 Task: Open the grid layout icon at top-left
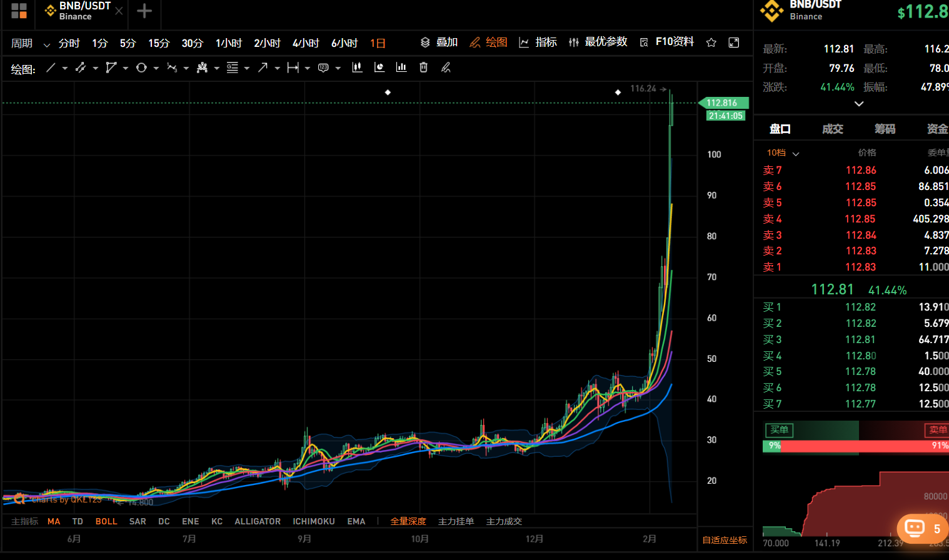pyautogui.click(x=19, y=11)
